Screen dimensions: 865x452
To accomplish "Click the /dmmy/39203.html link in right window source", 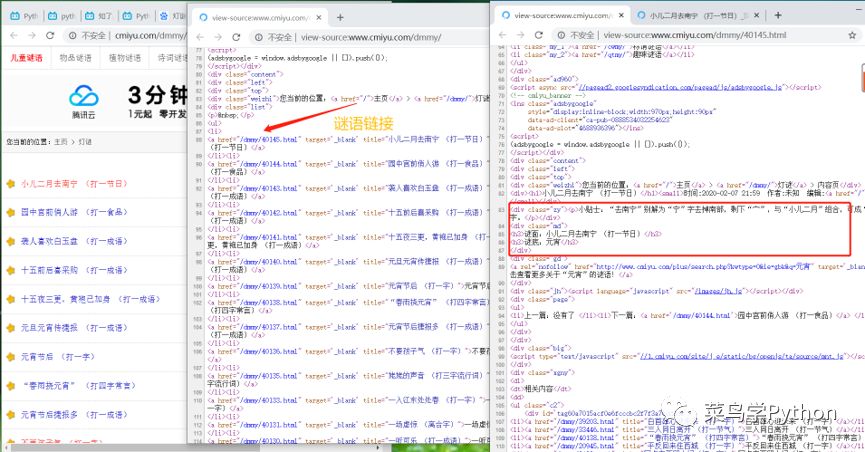I will click(x=584, y=421).
